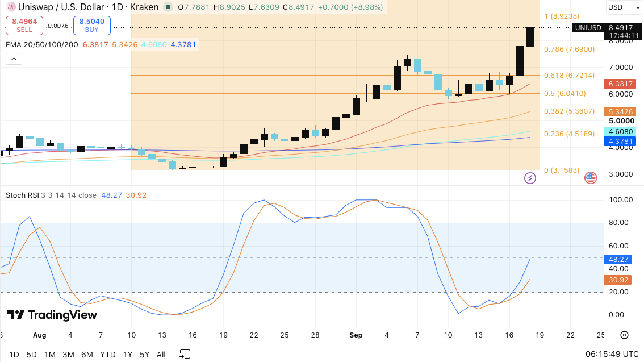Click the orange 30.92 Stoch RSI axis tag
644x362 pixels.
(x=618, y=280)
